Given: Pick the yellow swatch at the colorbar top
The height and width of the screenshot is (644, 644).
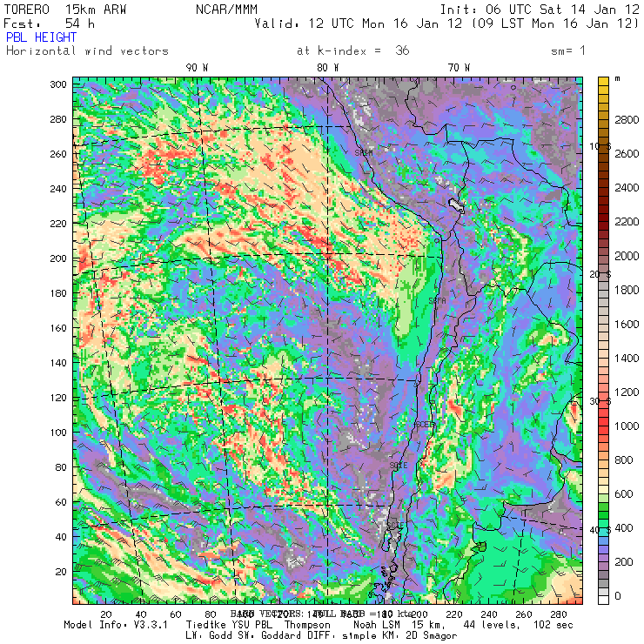Looking at the screenshot, I should pos(603,81).
